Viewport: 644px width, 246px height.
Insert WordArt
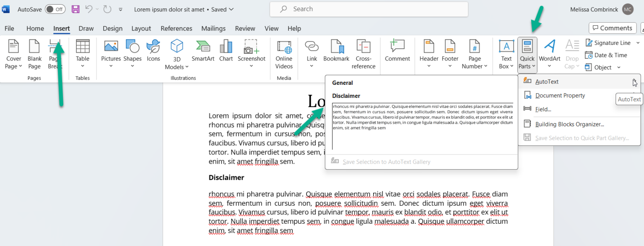[x=550, y=54]
